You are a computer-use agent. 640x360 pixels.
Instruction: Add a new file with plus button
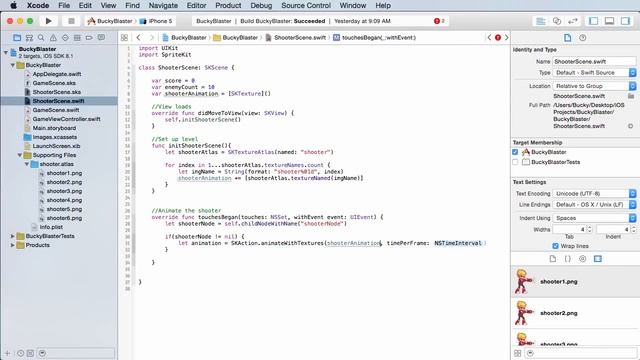tap(7, 353)
